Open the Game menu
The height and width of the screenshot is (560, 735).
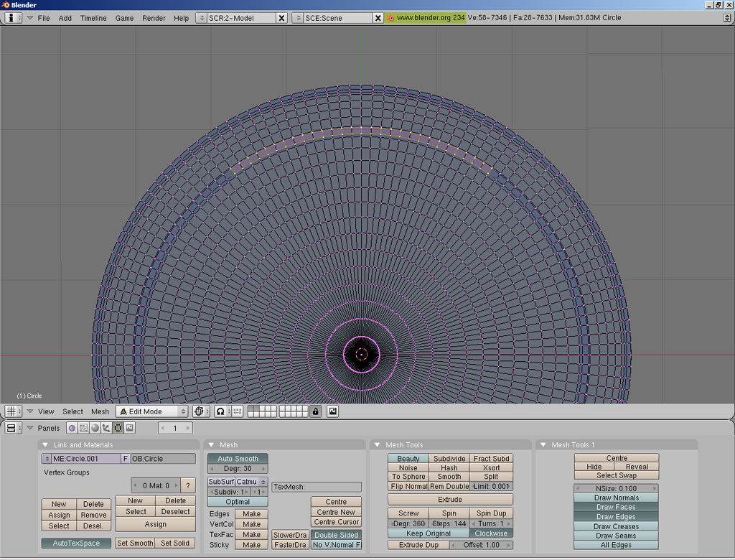124,18
